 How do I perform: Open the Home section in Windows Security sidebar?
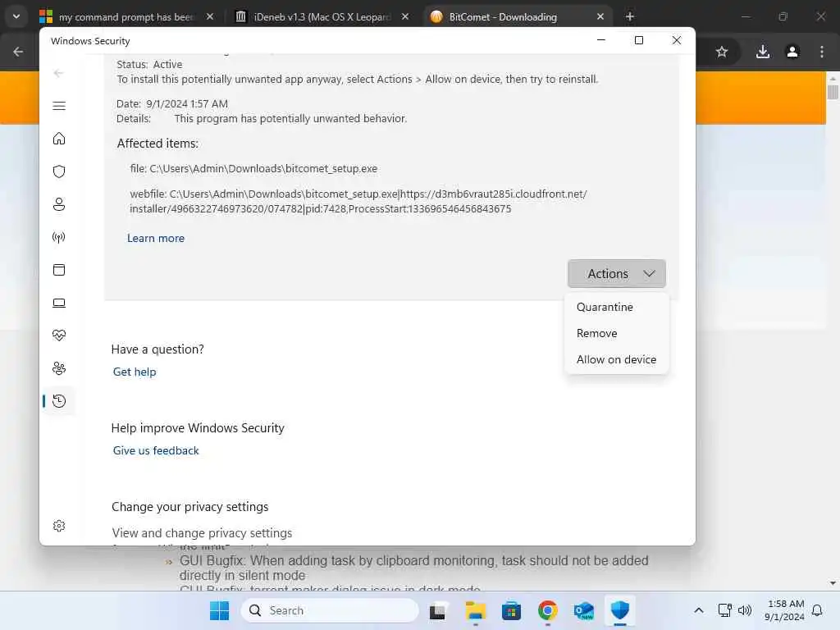(59, 139)
